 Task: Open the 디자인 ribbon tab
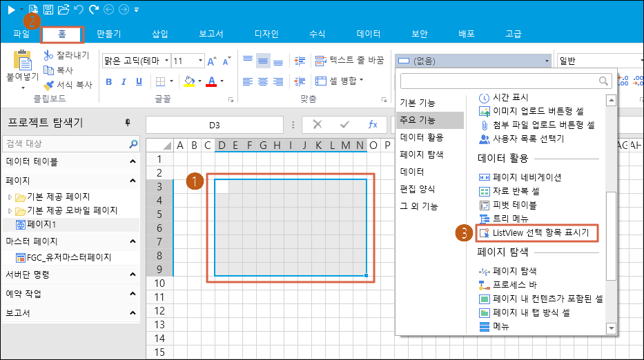(x=266, y=34)
